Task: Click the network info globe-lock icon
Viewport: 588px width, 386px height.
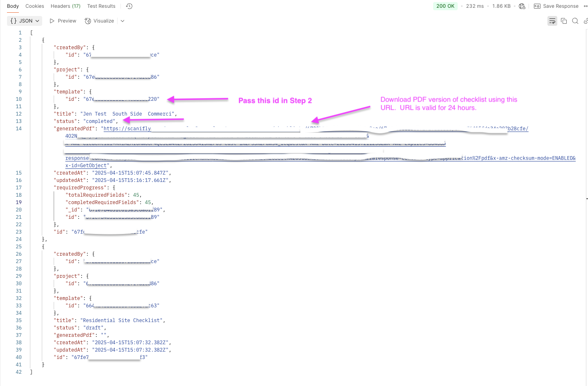Action: pyautogui.click(x=522, y=6)
